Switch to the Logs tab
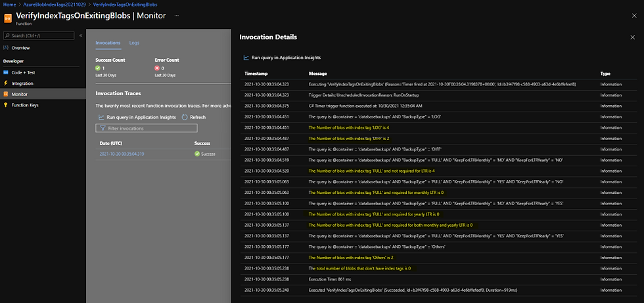644x303 pixels. coord(134,43)
